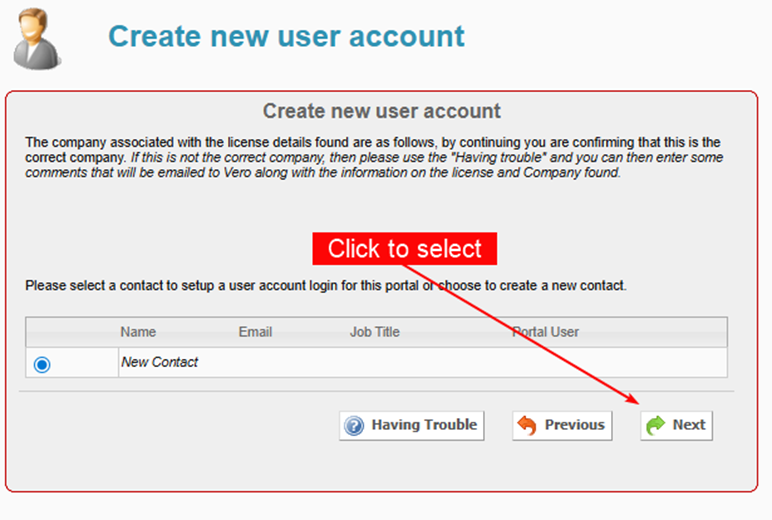This screenshot has height=520, width=772.
Task: Click the orange back arrow Previous icon
Action: point(527,425)
